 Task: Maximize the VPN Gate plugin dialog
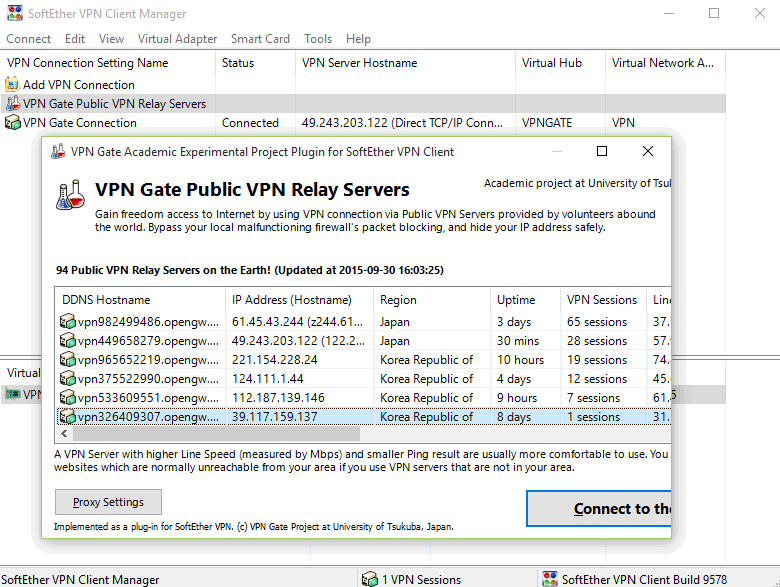(x=601, y=151)
